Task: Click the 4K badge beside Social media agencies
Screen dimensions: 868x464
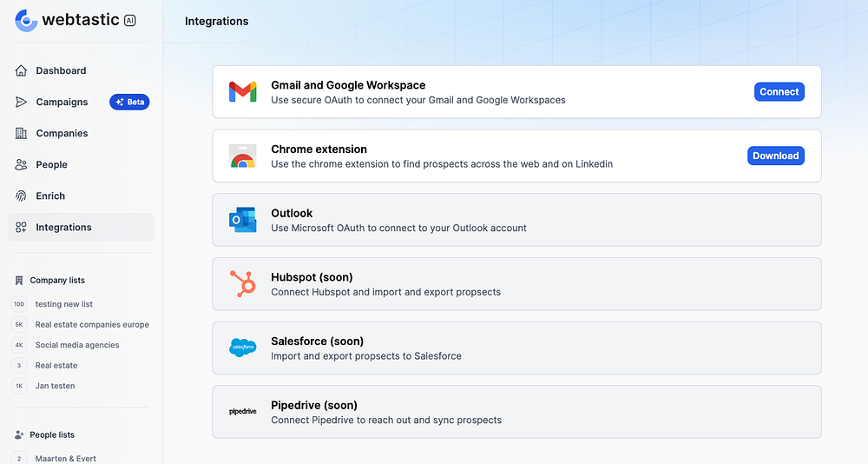Action: pyautogui.click(x=19, y=345)
